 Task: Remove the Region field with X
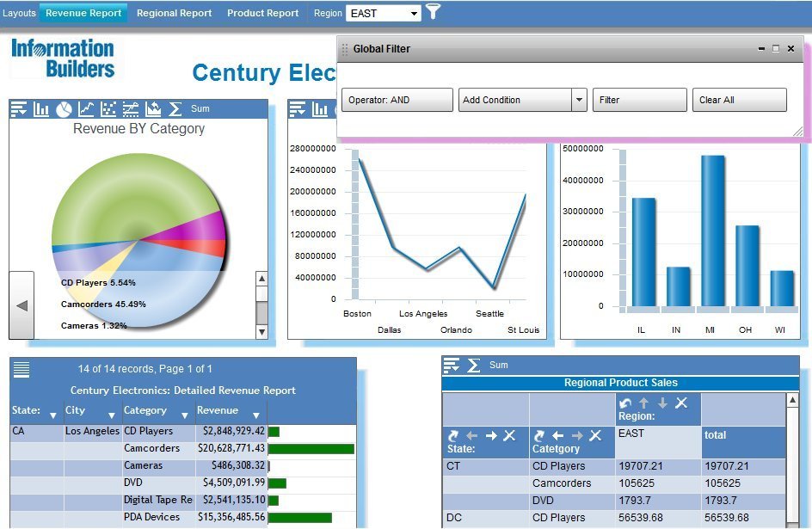coord(681,403)
